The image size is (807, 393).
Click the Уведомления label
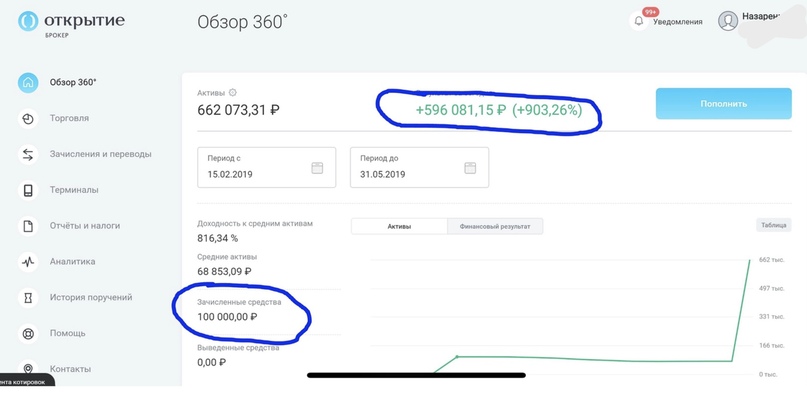678,22
